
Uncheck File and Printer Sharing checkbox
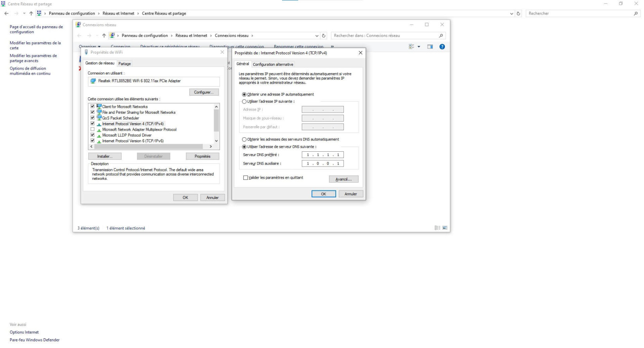coord(93,112)
